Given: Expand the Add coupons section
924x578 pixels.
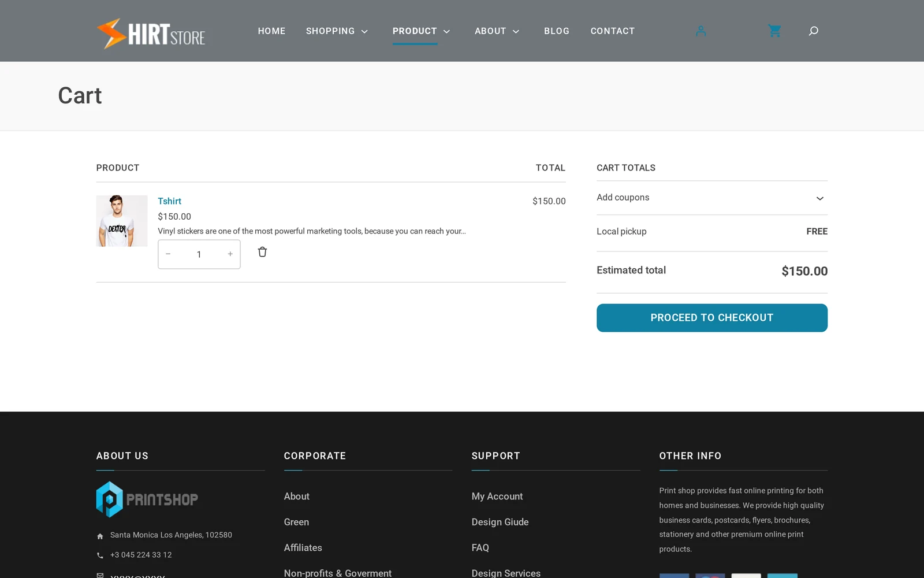Looking at the screenshot, I should tap(712, 198).
